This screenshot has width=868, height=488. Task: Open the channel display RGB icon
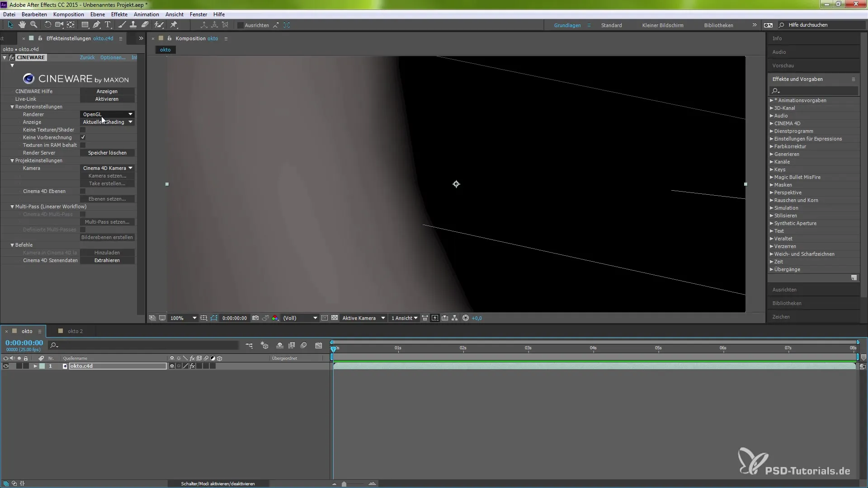275,318
